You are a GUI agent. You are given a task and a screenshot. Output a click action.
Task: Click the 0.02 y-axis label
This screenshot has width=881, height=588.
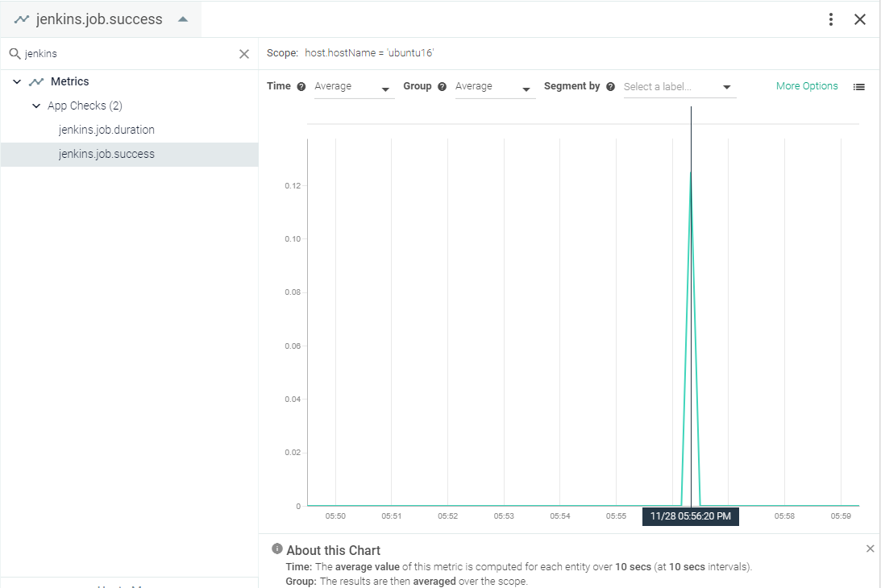click(x=293, y=453)
